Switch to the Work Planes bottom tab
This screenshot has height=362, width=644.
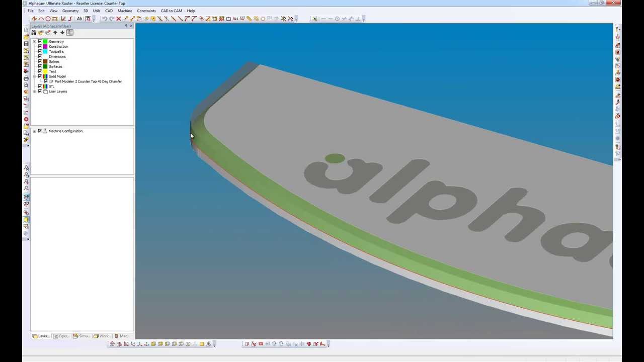click(102, 336)
